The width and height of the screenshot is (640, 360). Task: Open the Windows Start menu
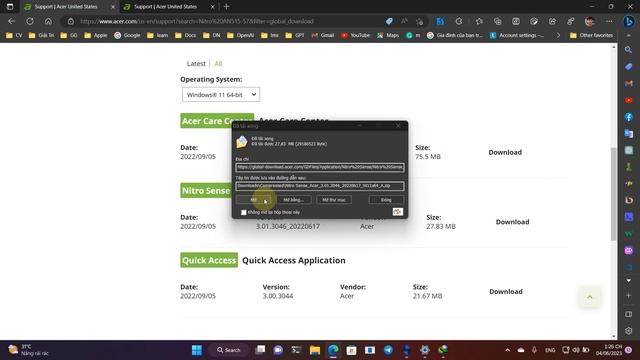coord(197,350)
